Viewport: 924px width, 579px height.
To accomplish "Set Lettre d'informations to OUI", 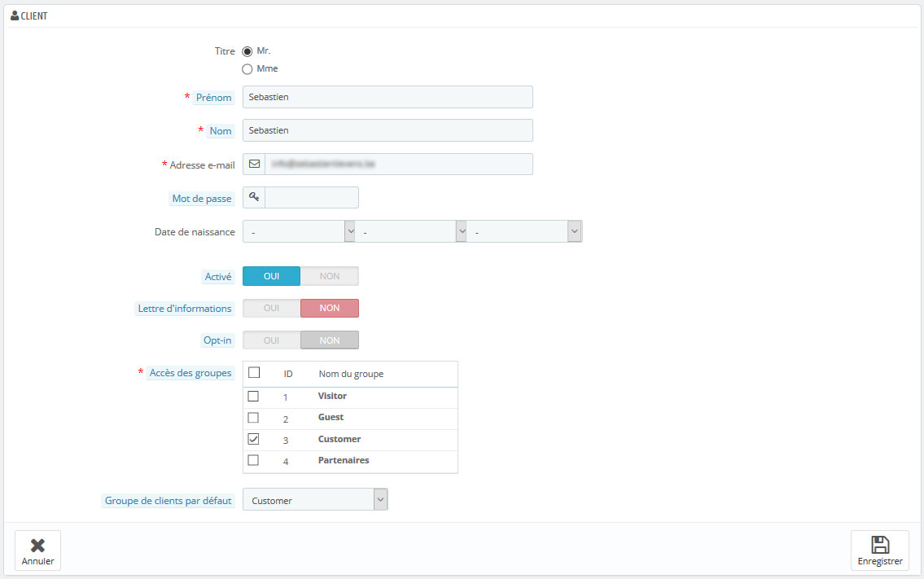I will [x=272, y=308].
